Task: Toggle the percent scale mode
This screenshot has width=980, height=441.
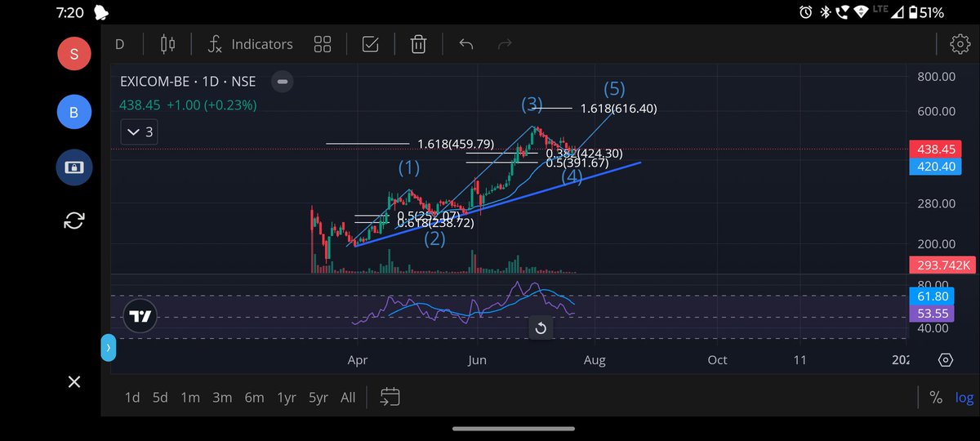Action: (936, 398)
